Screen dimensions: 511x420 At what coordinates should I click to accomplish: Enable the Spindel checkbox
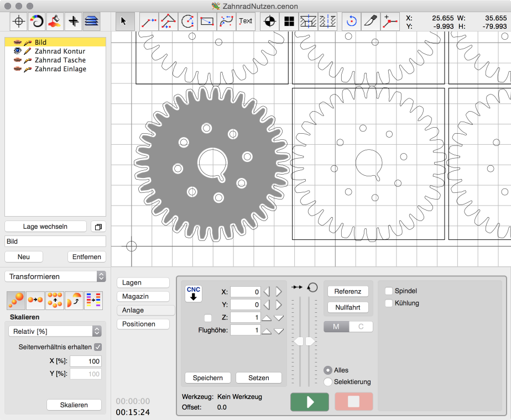[x=389, y=291]
